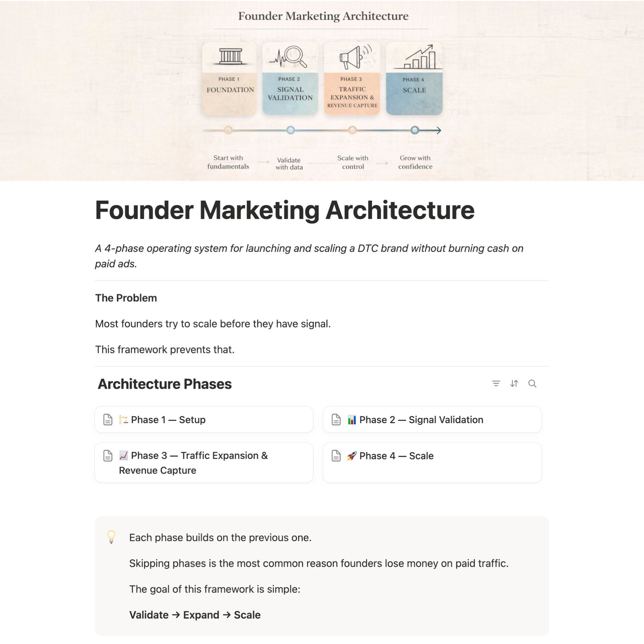
Task: Click the rocket emoji on Phase 4 card
Action: [352, 455]
